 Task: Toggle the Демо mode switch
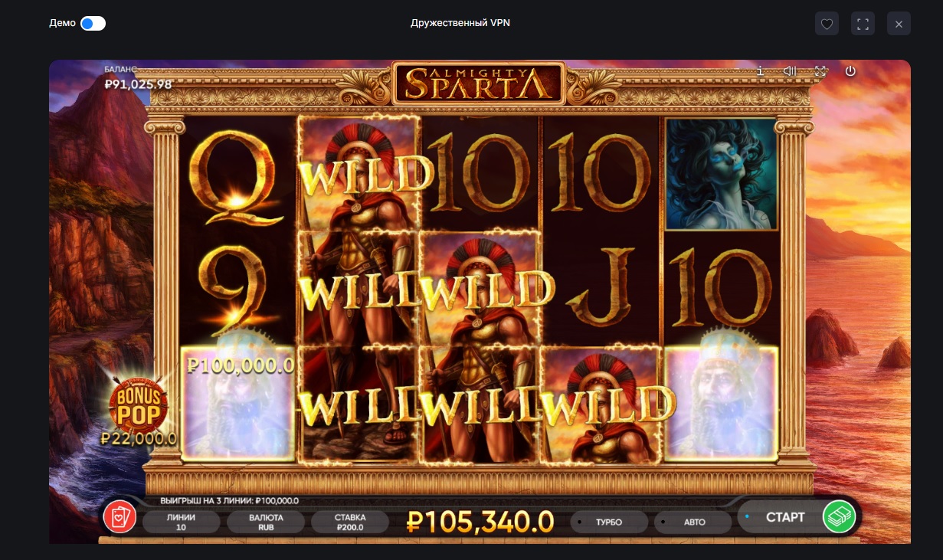tap(93, 24)
